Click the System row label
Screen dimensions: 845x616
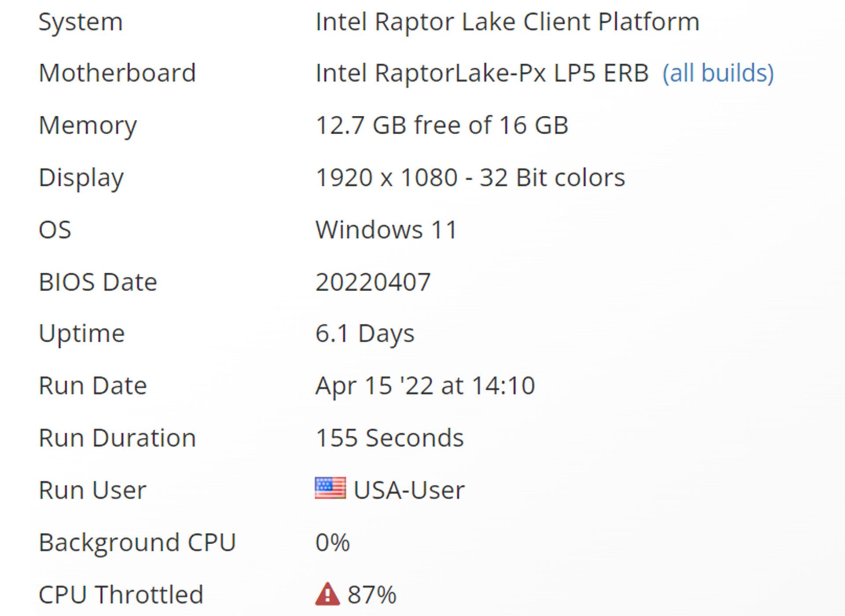81,22
